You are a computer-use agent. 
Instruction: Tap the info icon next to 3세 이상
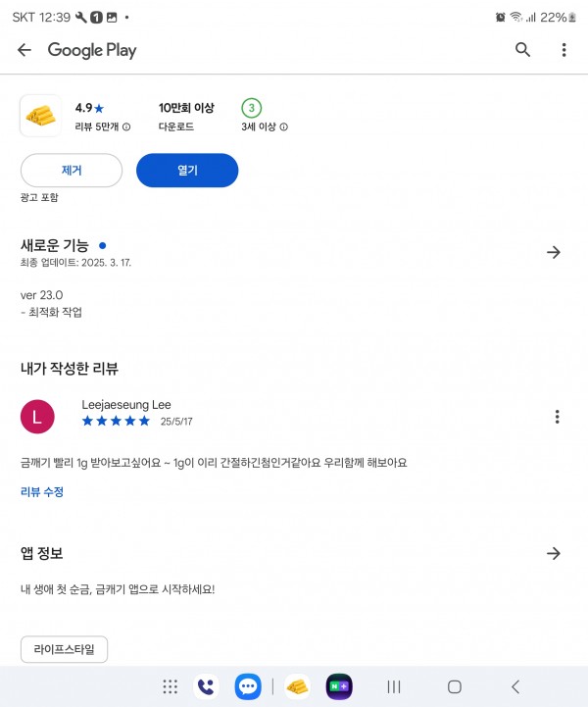click(x=284, y=126)
